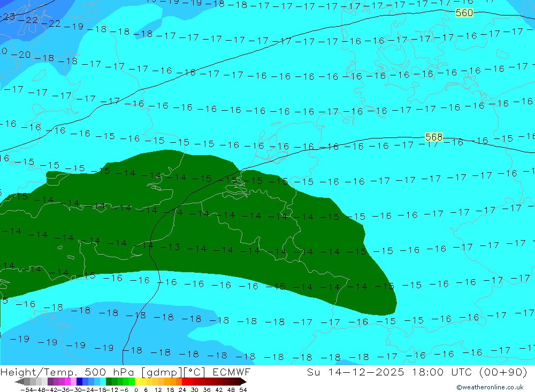
Task: Pick the dark maroon right arrow of color scale
Action: 242,381
